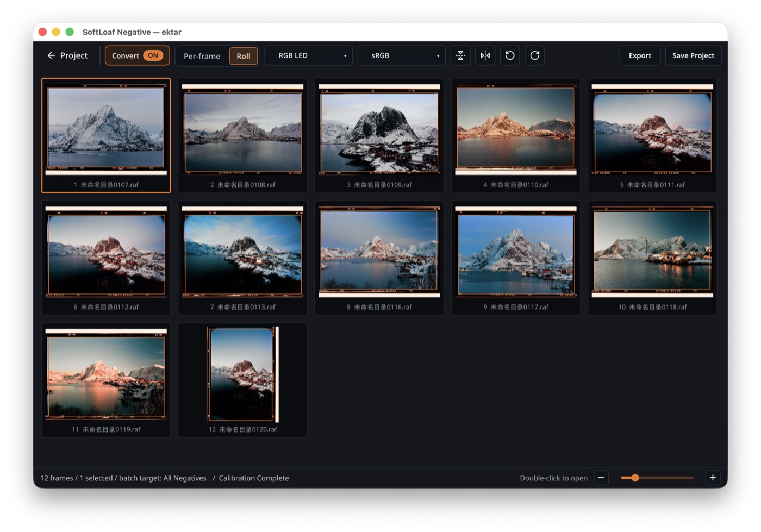Click Save Project
Screen dimensions: 761x532
pyautogui.click(x=693, y=55)
